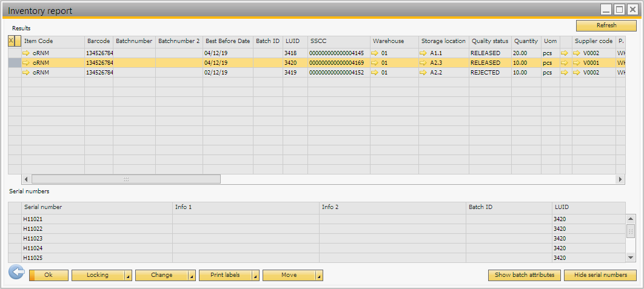Open storage location A2.2 link arrow
This screenshot has height=289, width=644.
423,73
